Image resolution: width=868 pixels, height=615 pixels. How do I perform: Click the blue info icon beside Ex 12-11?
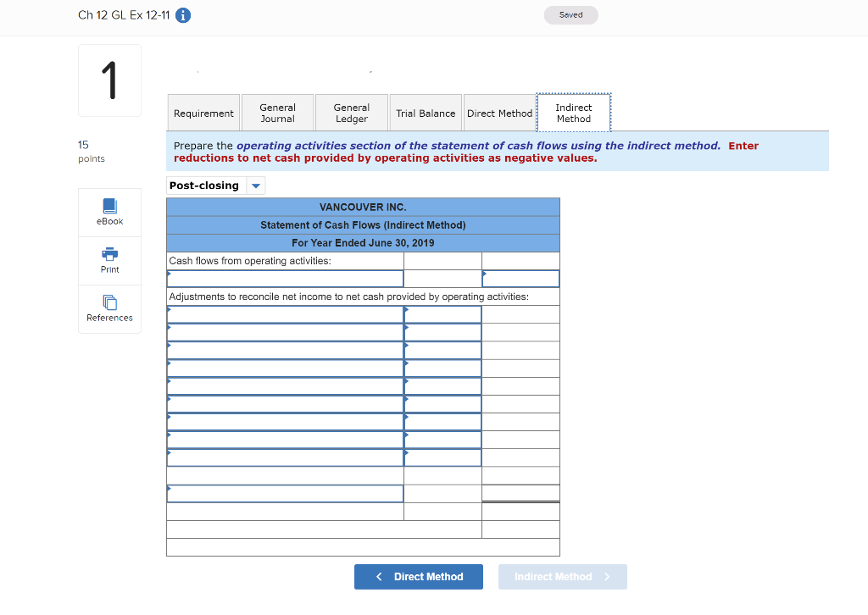click(x=183, y=15)
